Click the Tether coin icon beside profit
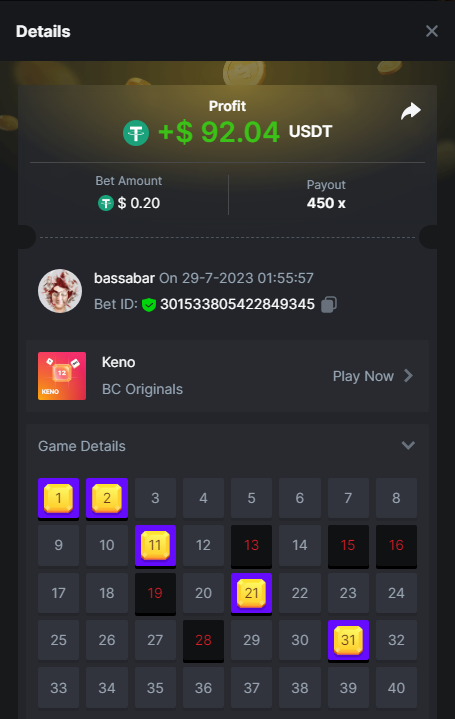This screenshot has height=719, width=455. pyautogui.click(x=136, y=133)
